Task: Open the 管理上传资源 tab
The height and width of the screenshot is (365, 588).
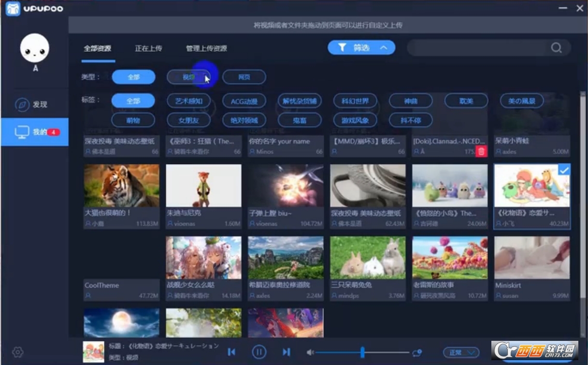Action: coord(206,48)
